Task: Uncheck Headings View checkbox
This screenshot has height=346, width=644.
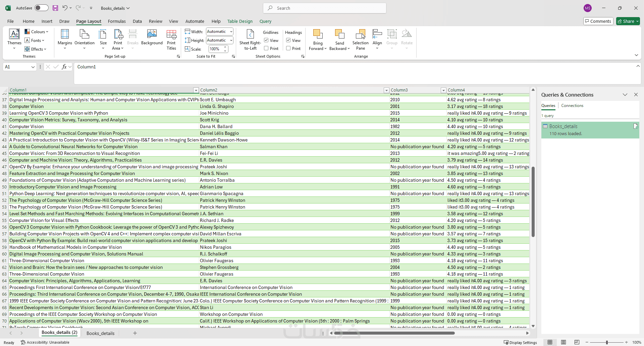Action: point(288,40)
